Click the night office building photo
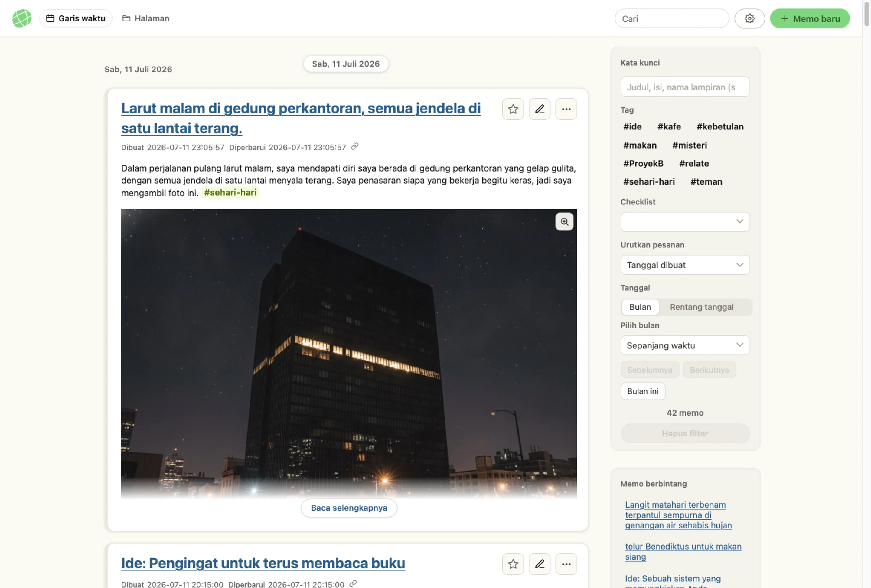871x588 pixels. tap(348, 354)
